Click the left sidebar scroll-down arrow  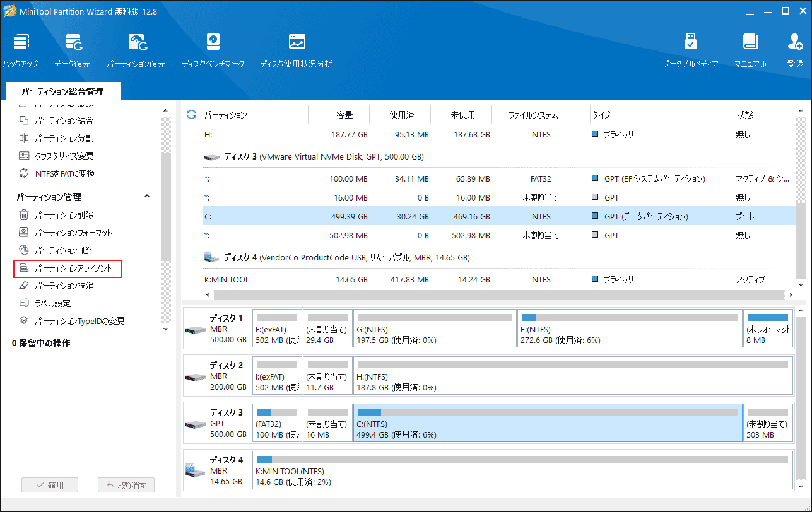pos(166,329)
